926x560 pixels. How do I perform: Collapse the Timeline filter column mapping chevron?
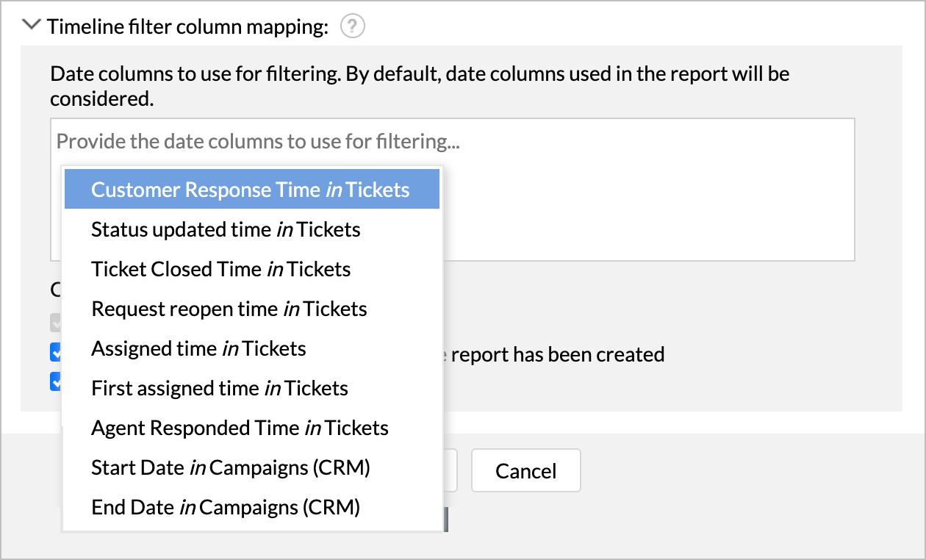31,26
